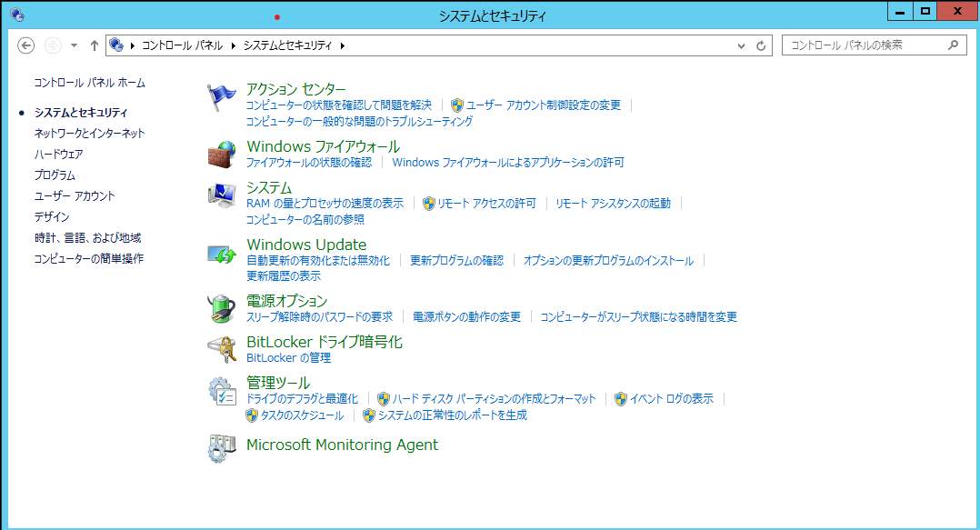The height and width of the screenshot is (530, 980).
Task: Click コンピューターの名前の参照 link
Action: pyautogui.click(x=305, y=219)
